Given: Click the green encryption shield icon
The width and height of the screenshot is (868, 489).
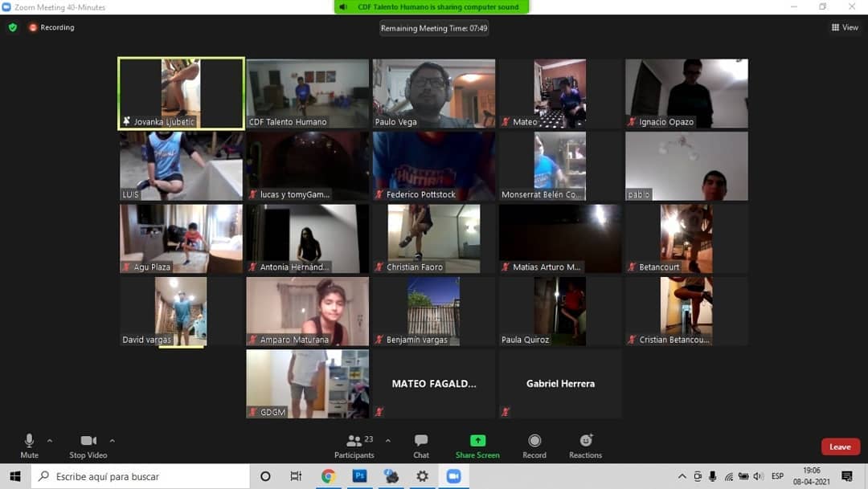Looking at the screenshot, I should (13, 27).
